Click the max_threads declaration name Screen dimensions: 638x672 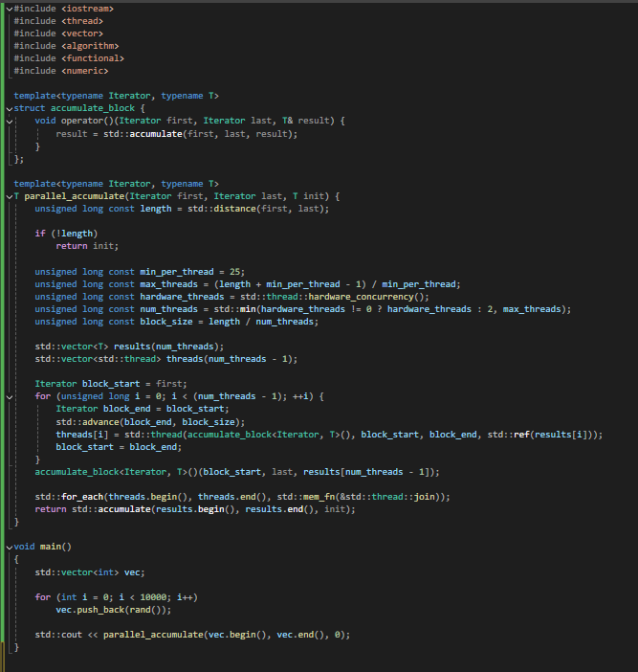(168, 283)
